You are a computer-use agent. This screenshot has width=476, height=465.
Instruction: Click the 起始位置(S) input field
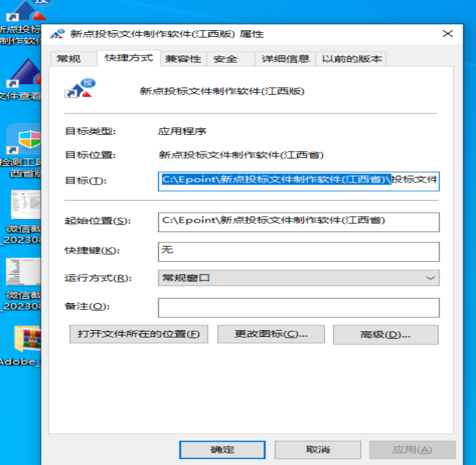click(299, 222)
